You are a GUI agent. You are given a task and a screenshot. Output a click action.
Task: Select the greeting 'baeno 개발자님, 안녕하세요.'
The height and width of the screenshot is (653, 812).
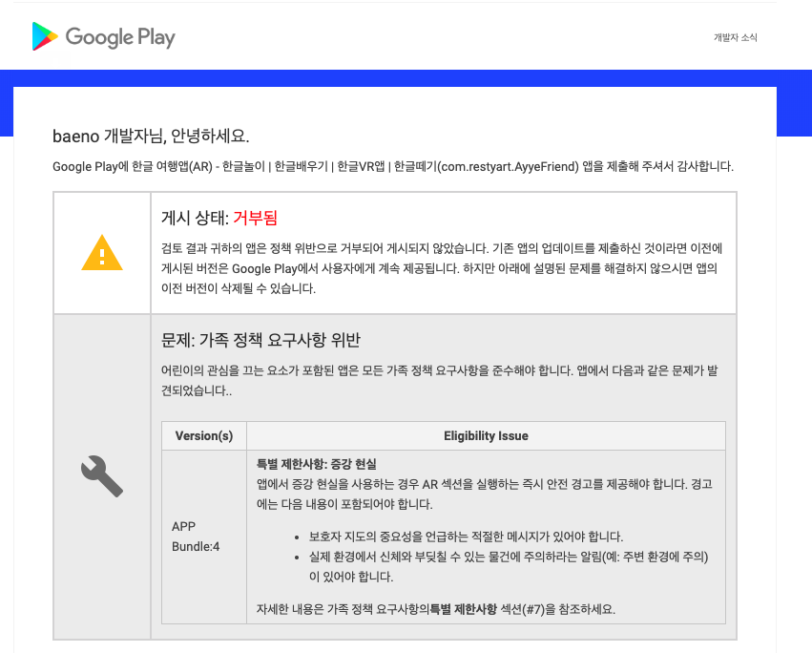pos(151,137)
